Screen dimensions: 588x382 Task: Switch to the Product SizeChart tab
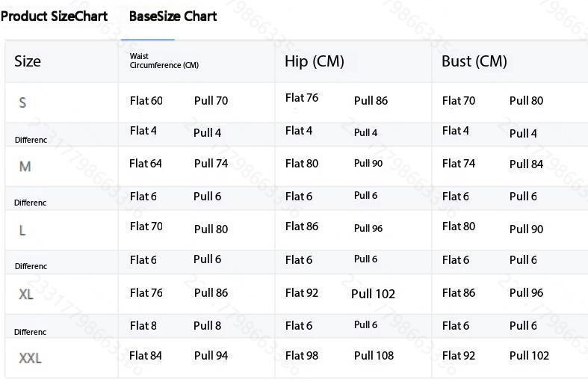(x=54, y=16)
